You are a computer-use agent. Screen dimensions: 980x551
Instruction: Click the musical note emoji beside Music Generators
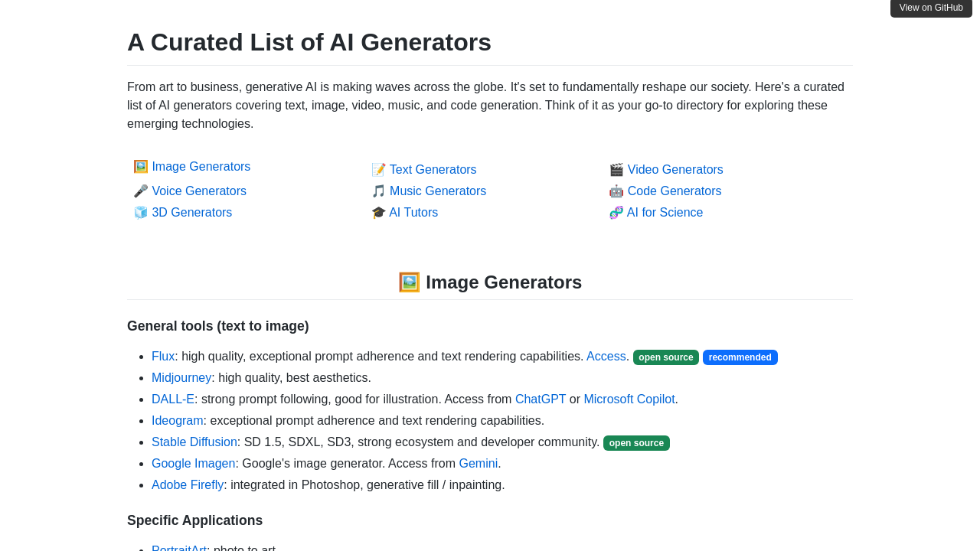pos(378,191)
